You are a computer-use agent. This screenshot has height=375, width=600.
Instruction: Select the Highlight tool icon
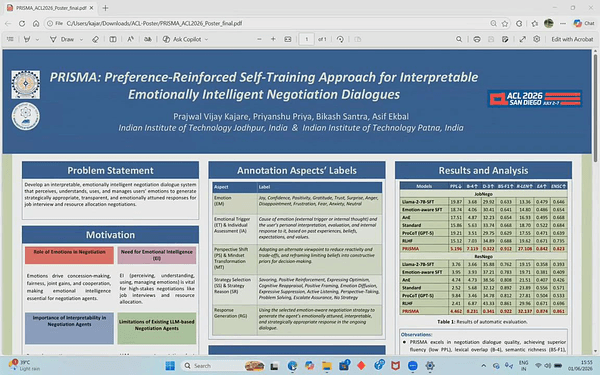pos(27,39)
